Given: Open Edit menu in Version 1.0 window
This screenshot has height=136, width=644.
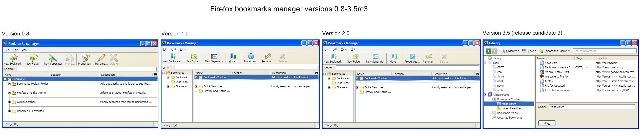Looking at the screenshot, I should coord(174,49).
